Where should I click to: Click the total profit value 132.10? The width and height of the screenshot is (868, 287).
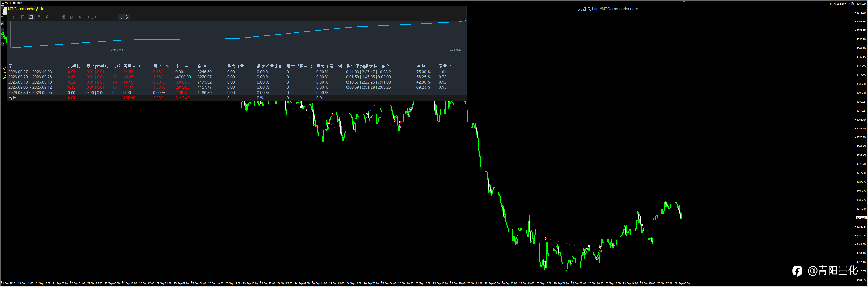click(x=129, y=98)
